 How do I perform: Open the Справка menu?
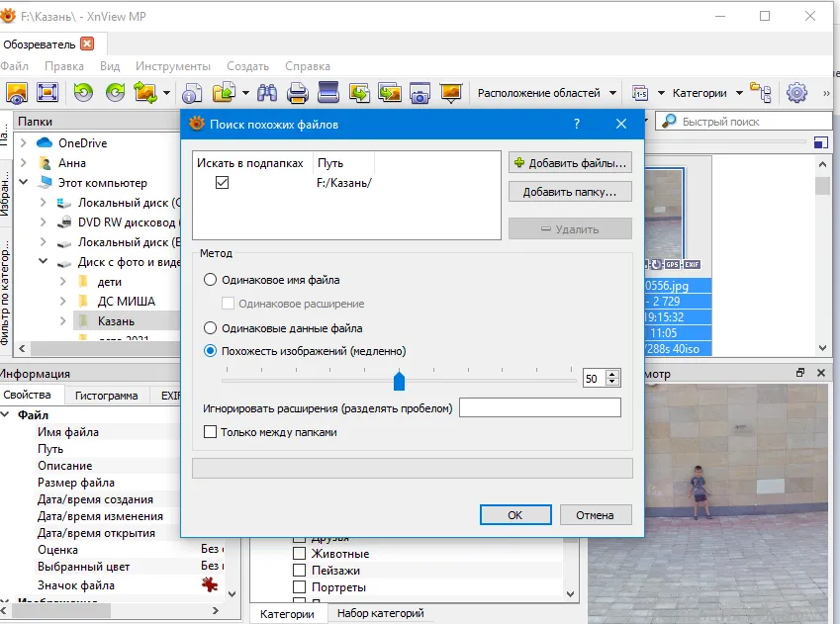308,66
